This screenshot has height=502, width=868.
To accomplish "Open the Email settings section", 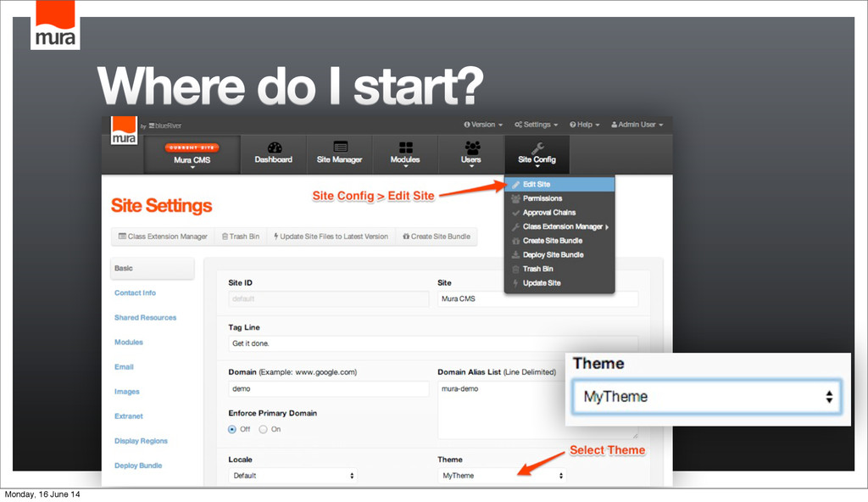I will pos(124,367).
